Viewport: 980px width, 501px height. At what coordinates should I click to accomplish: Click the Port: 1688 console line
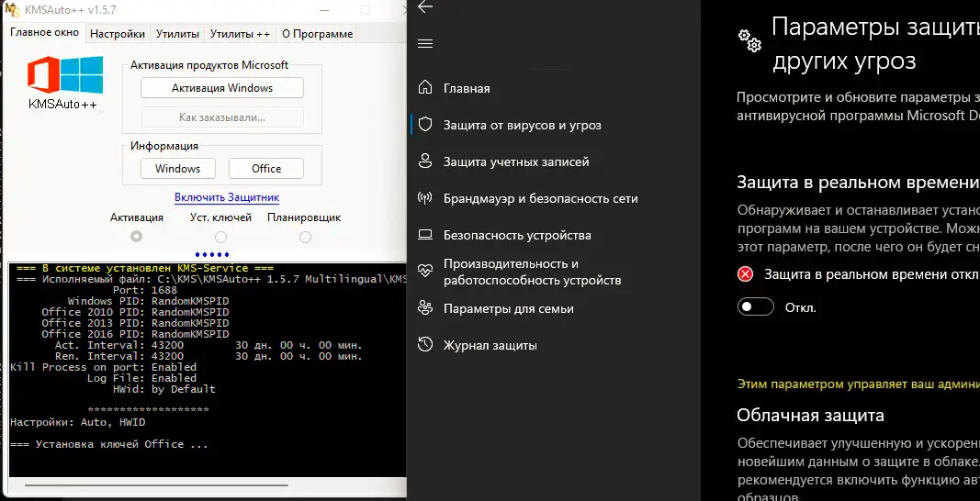point(146,290)
